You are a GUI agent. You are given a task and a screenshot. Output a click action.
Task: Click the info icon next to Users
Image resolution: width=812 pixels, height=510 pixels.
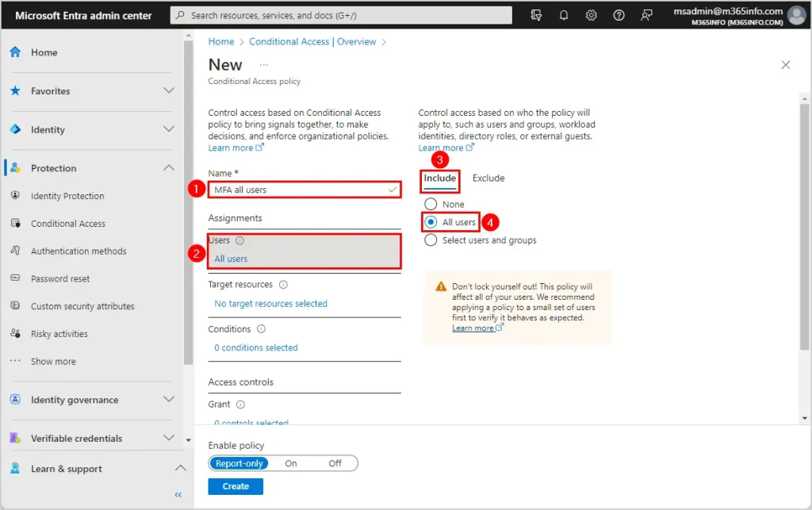click(x=239, y=241)
